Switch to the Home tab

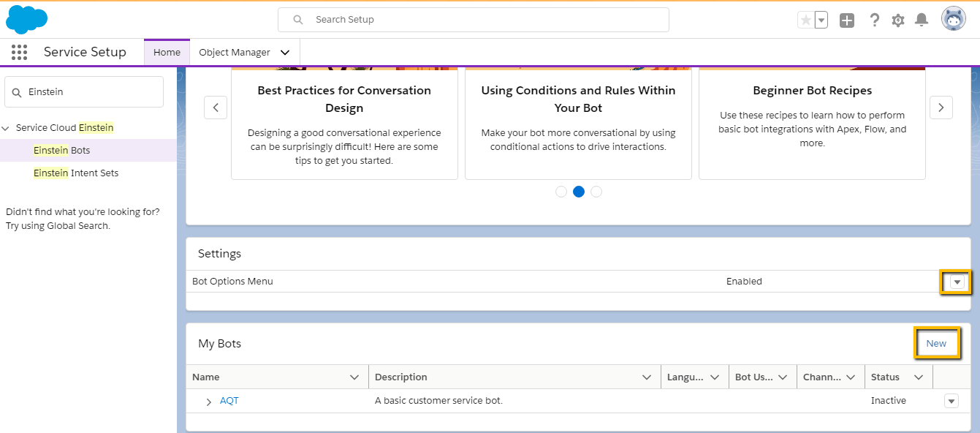coord(167,52)
